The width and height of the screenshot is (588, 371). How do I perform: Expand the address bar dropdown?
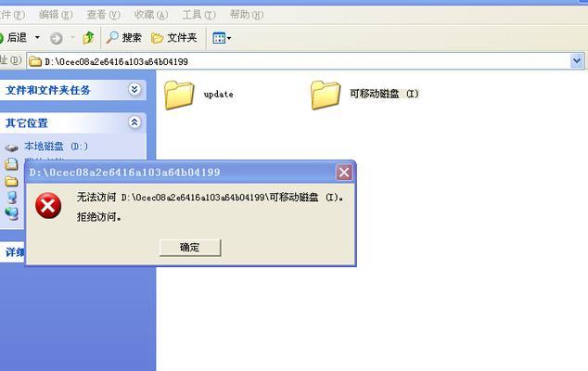pyautogui.click(x=577, y=61)
